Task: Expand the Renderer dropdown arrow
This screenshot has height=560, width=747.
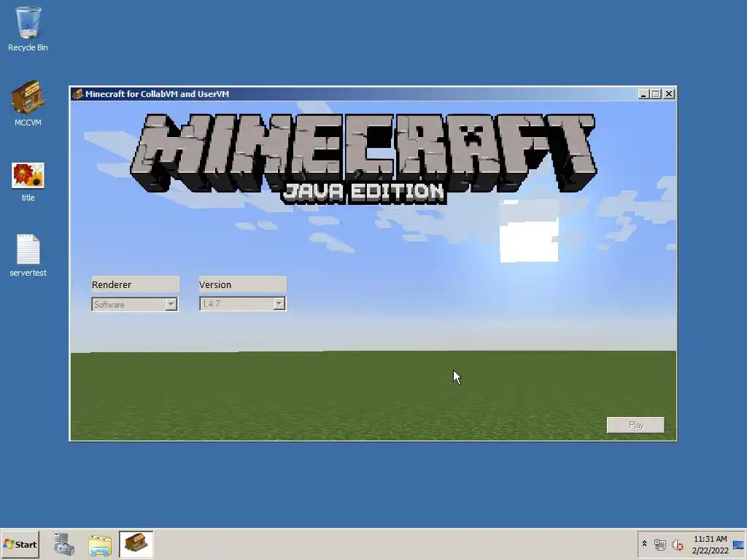Action: (171, 304)
